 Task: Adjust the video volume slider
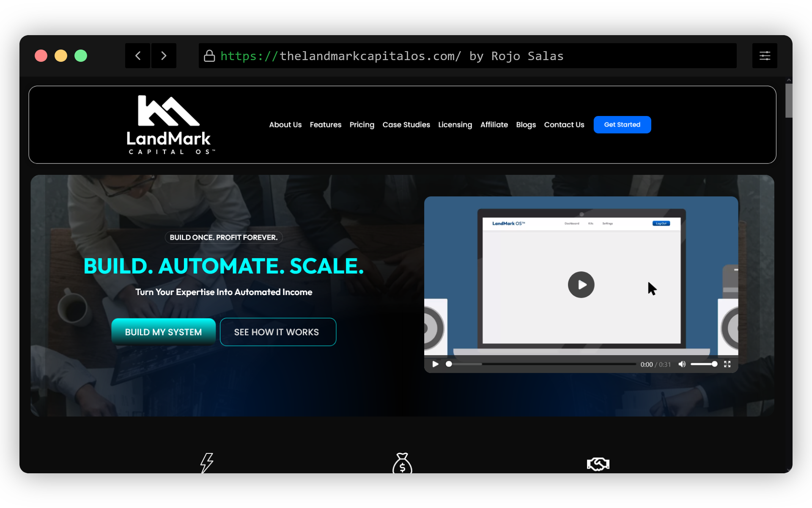(703, 364)
